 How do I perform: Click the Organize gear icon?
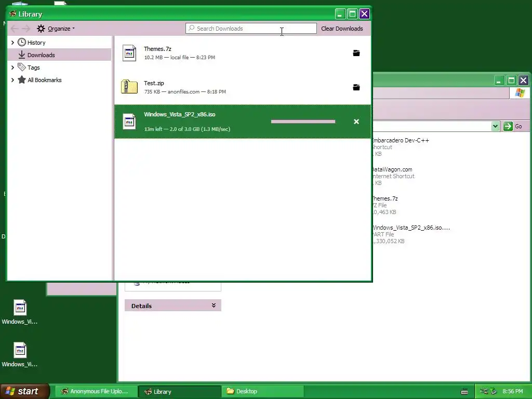(x=41, y=29)
